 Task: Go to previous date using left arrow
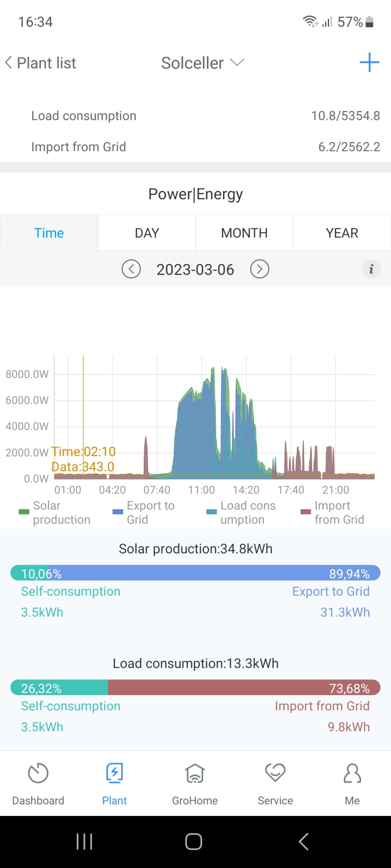pos(131,269)
